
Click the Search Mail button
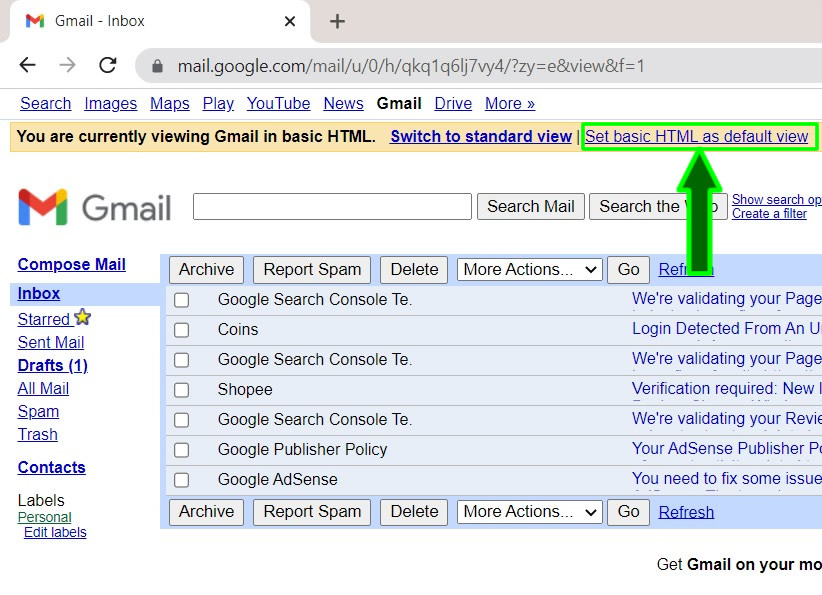coord(531,207)
